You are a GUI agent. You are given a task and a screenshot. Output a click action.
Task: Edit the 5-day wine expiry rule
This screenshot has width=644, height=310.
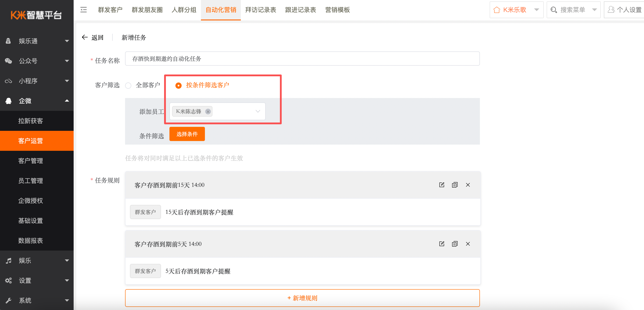(442, 244)
